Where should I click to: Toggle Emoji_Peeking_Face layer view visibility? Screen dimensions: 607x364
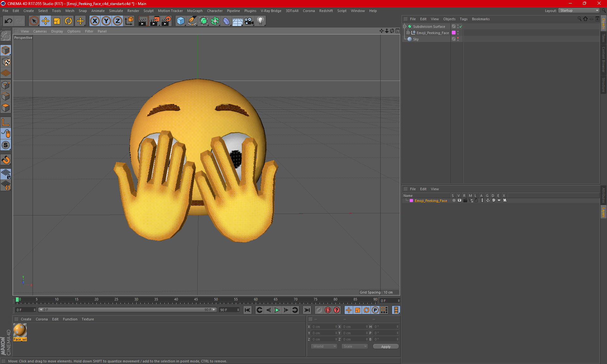click(x=459, y=200)
